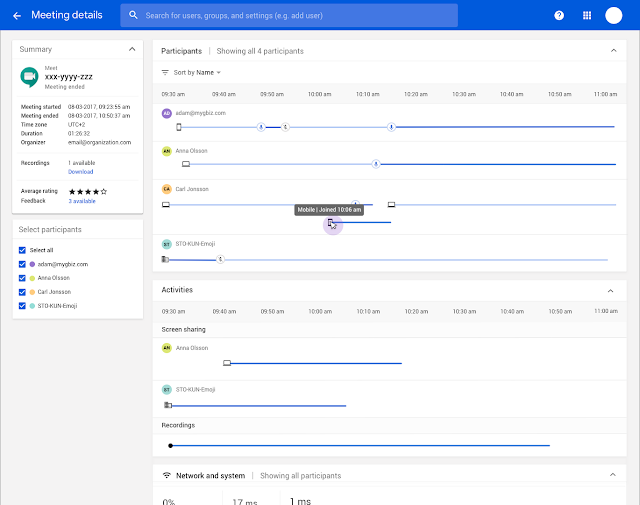Click the phone icon at start of adam@mybiz.com timeline
The width and height of the screenshot is (640, 505).
pyautogui.click(x=179, y=127)
